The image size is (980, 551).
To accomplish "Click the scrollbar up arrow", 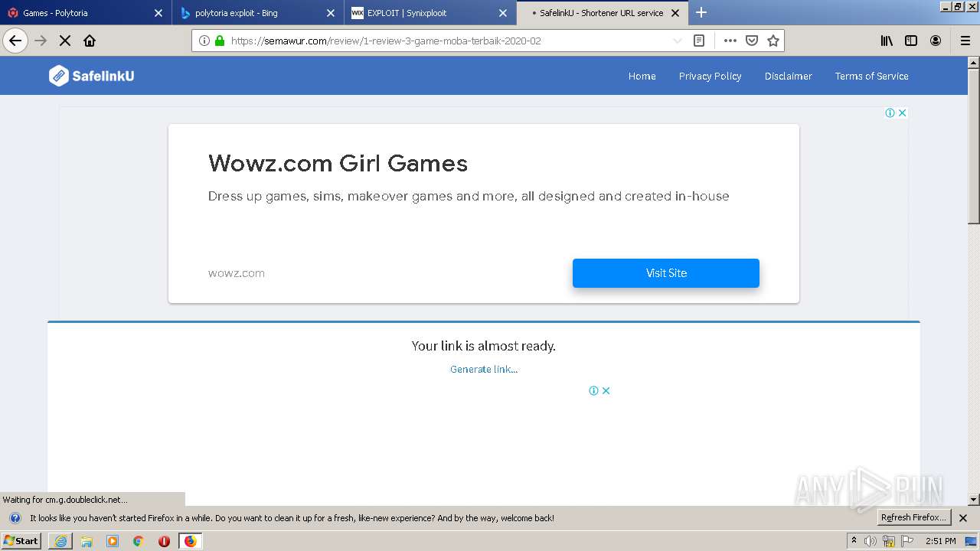I will [x=973, y=62].
